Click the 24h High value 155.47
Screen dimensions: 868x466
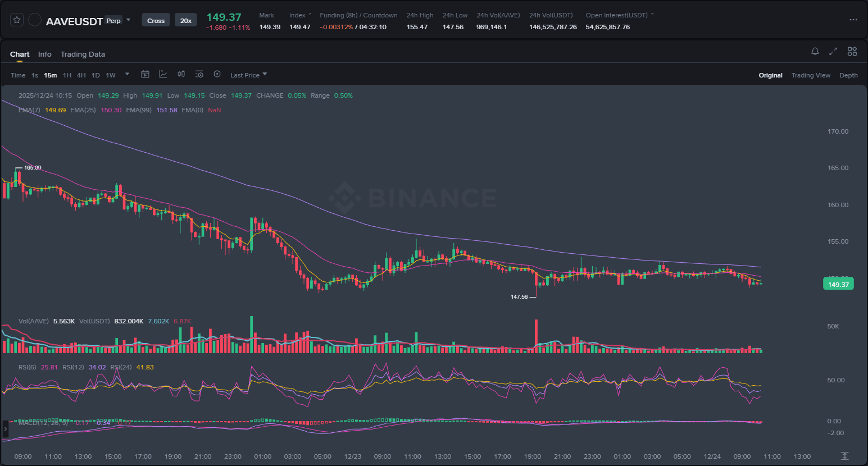pyautogui.click(x=417, y=27)
